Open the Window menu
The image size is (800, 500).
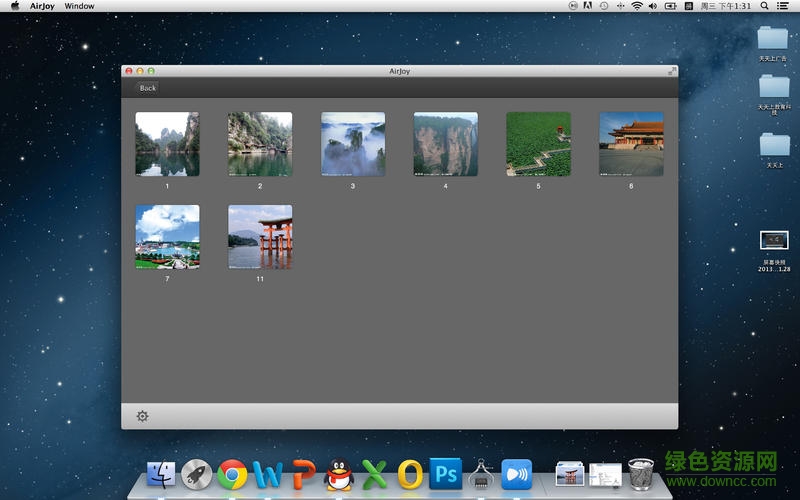[x=79, y=6]
